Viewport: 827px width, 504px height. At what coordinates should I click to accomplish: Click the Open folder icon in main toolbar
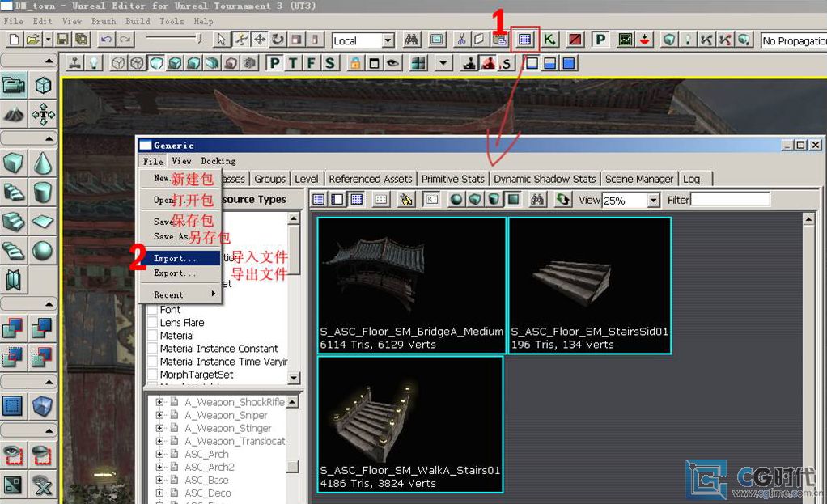[x=32, y=40]
